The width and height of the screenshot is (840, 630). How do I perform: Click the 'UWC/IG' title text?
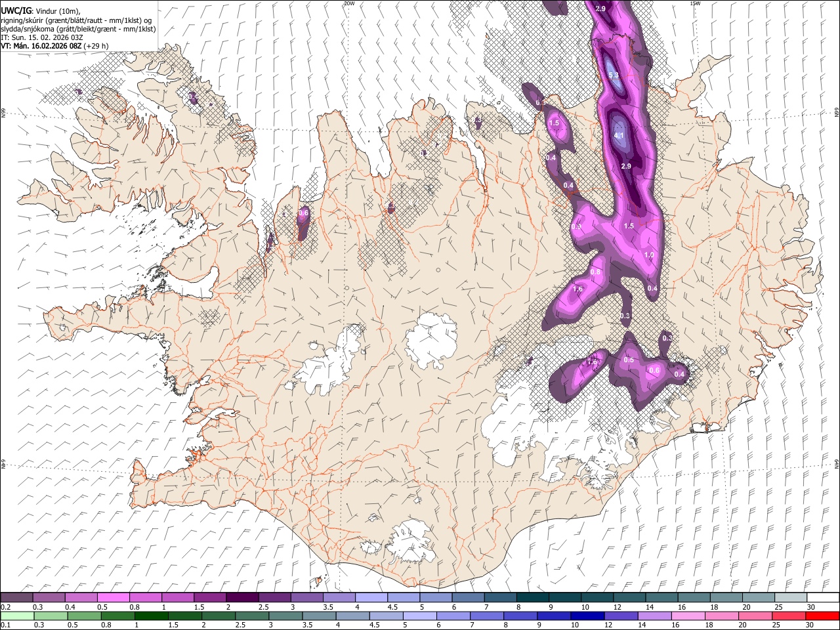16,10
